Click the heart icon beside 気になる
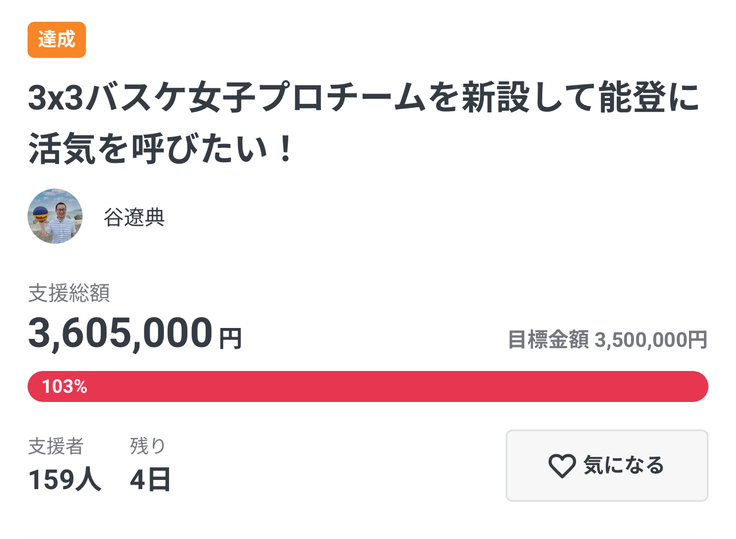This screenshot has height=539, width=736. pos(562,465)
